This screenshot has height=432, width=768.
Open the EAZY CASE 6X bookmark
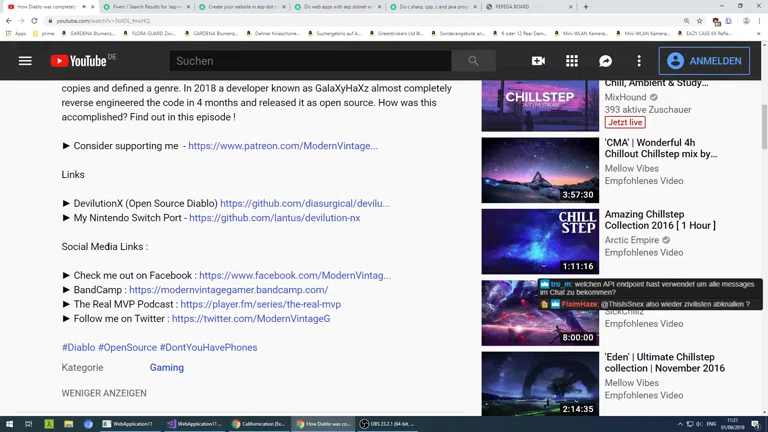click(x=704, y=33)
